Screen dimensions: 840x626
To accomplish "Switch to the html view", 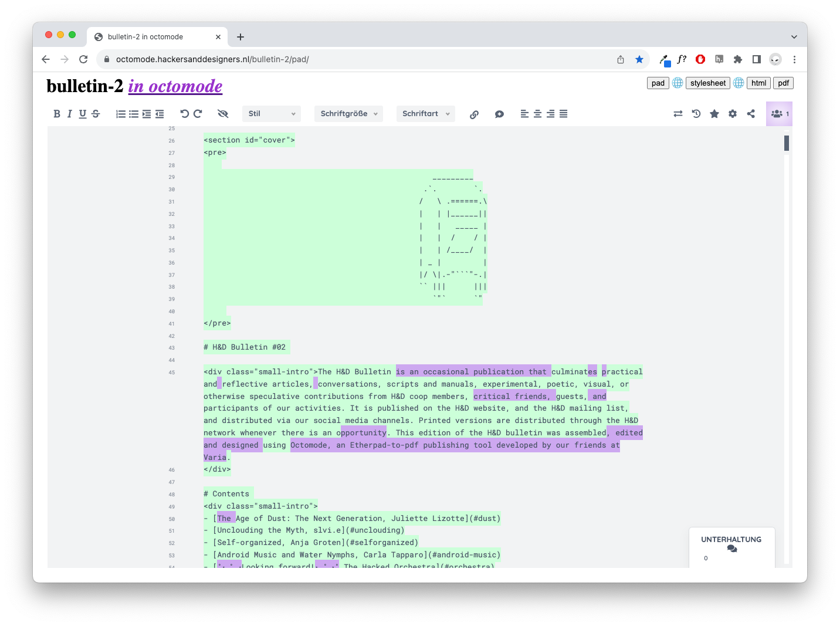I will [758, 83].
